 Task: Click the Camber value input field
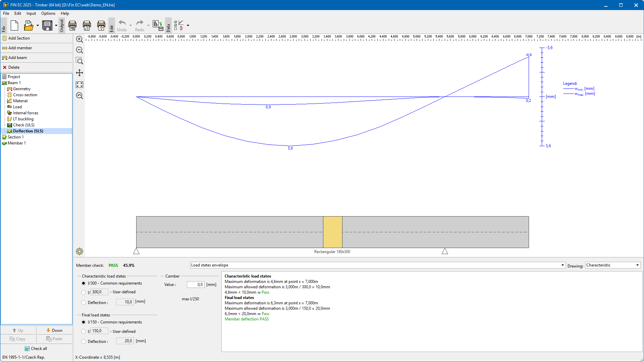coord(196,285)
